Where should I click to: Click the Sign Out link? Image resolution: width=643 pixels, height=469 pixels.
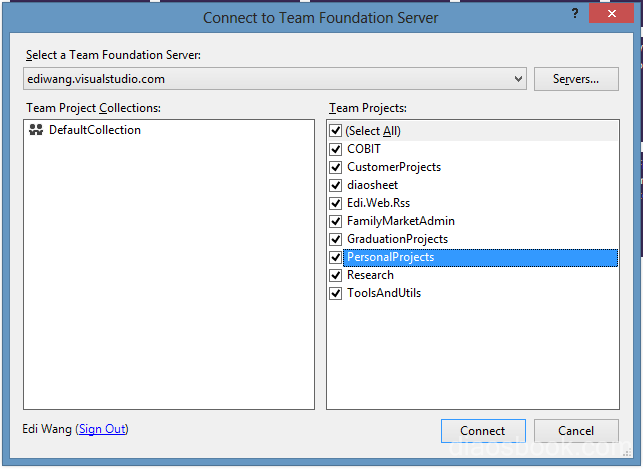point(102,429)
